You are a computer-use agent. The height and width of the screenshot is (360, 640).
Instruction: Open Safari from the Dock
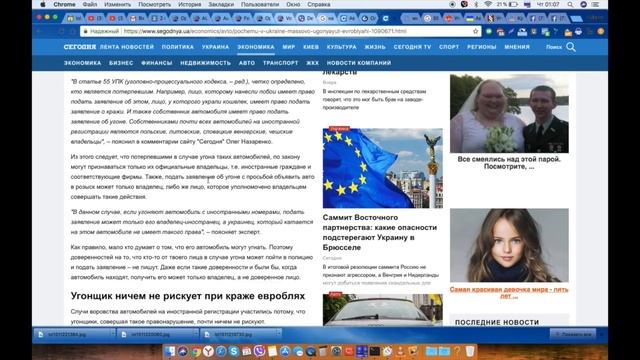click(x=221, y=351)
